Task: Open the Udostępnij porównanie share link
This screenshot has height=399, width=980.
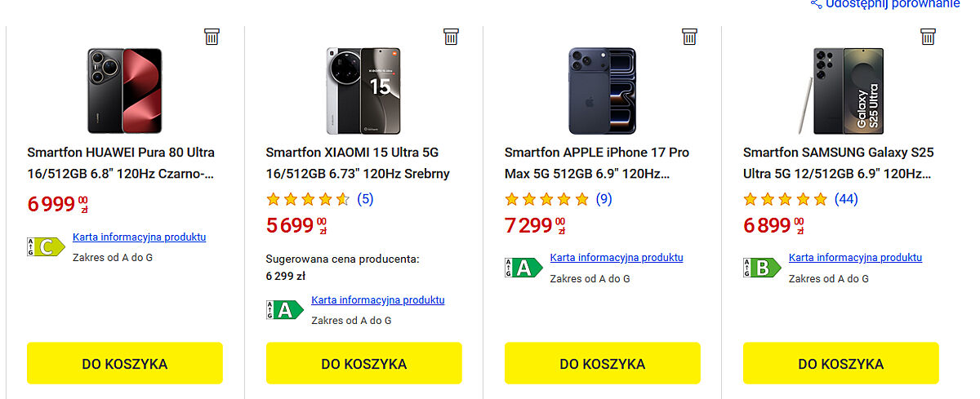Action: [886, 4]
